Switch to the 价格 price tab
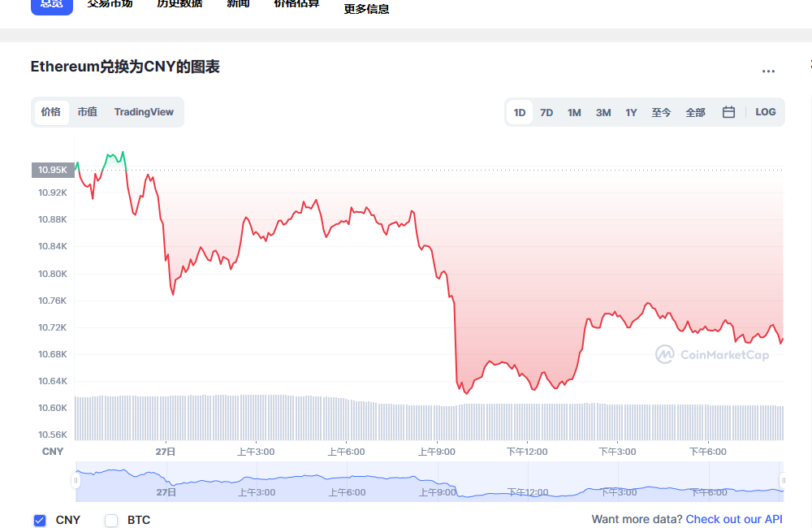 click(51, 112)
